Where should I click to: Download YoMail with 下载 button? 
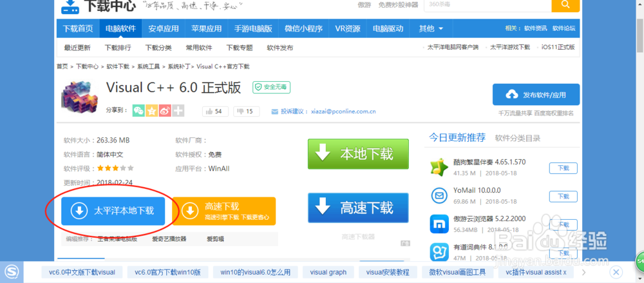click(563, 196)
